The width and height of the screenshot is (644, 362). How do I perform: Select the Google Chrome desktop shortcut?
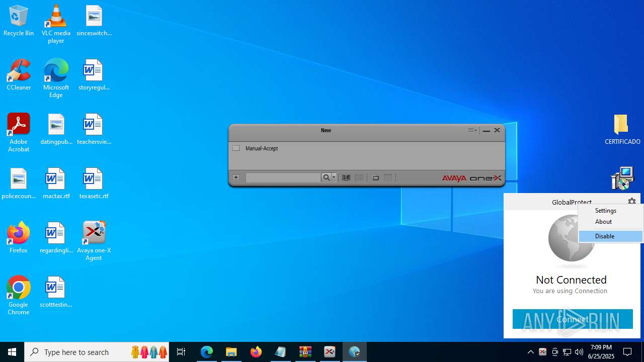[19, 296]
